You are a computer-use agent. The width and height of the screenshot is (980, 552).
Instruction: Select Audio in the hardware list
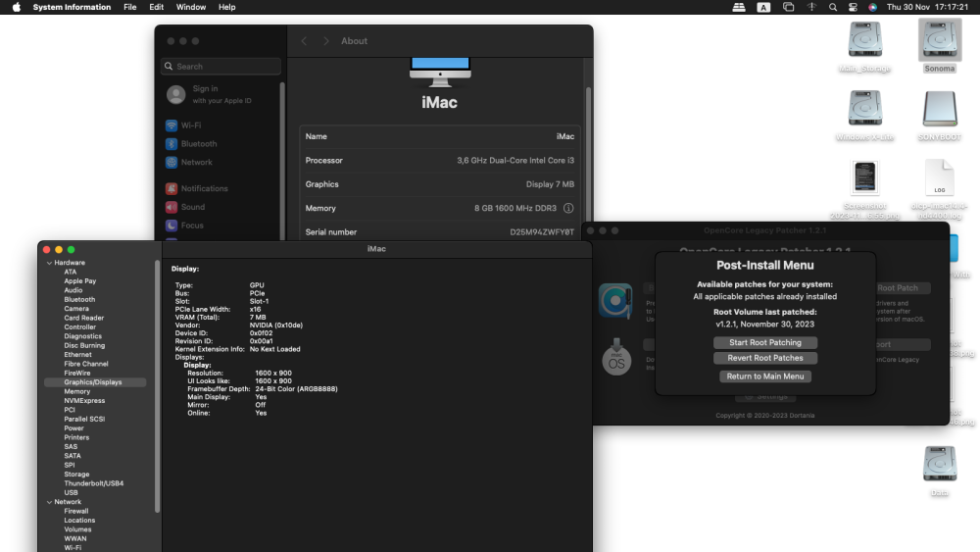(x=73, y=290)
